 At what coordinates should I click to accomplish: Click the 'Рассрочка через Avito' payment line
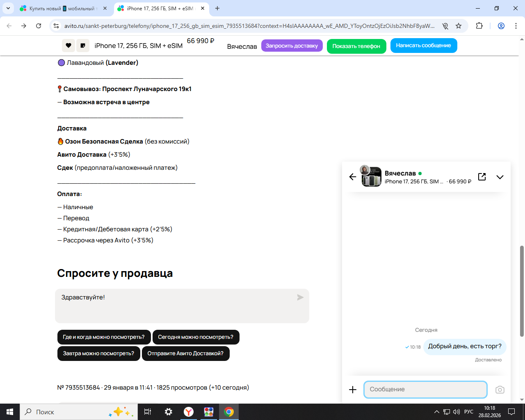pyautogui.click(x=105, y=240)
